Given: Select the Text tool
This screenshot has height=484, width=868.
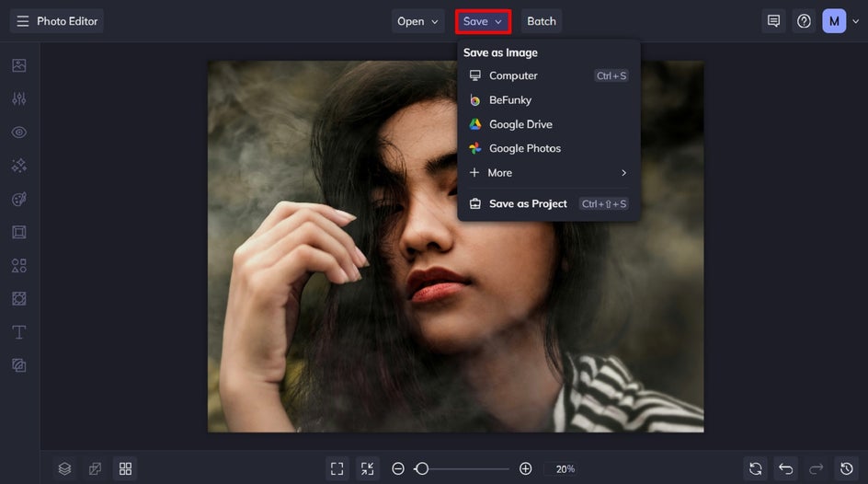Looking at the screenshot, I should pyautogui.click(x=19, y=332).
